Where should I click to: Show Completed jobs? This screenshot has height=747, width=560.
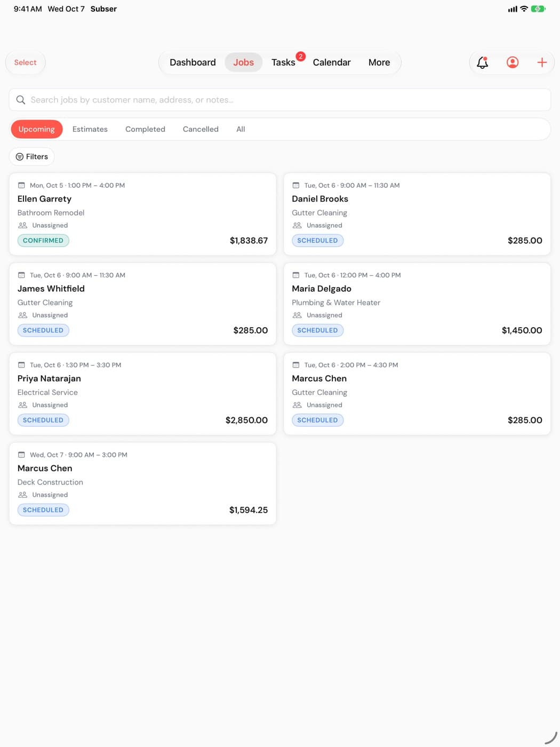[145, 129]
